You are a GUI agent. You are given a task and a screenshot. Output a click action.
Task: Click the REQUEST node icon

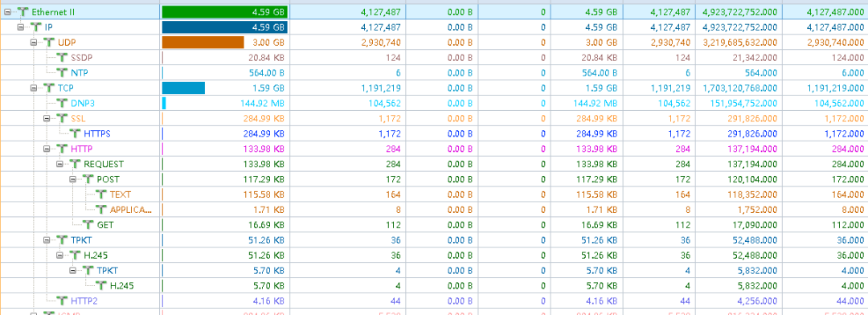[x=76, y=164]
